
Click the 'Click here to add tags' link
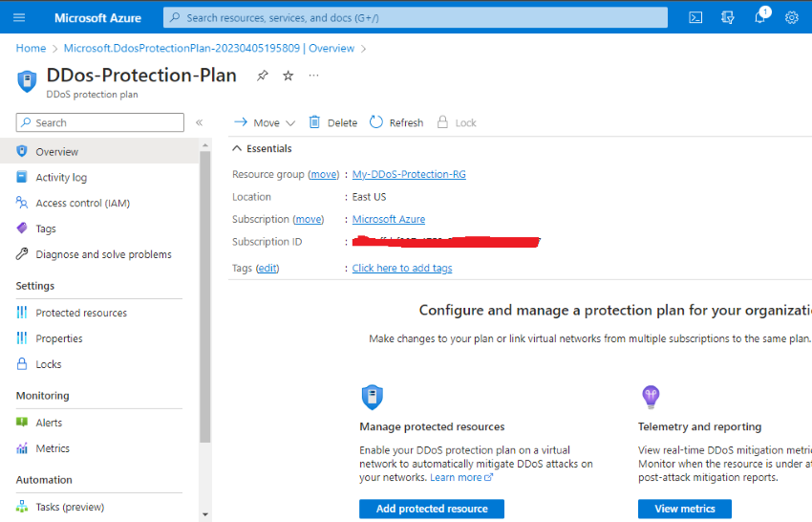click(x=402, y=268)
